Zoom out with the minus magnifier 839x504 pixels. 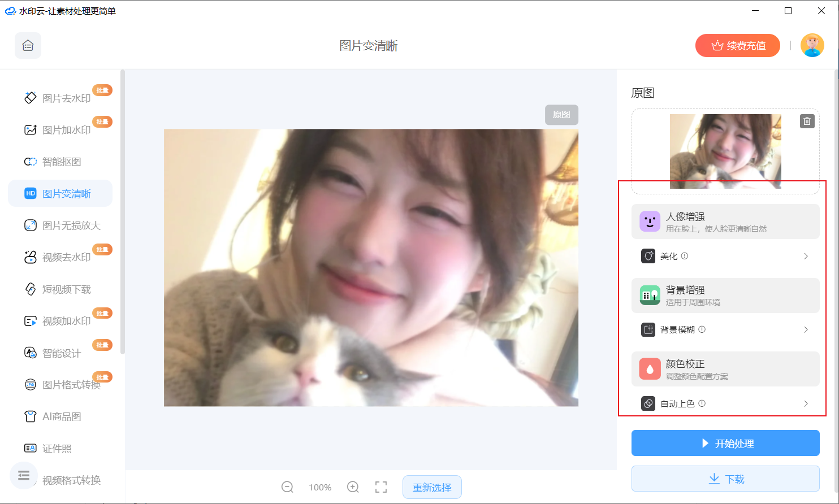287,487
